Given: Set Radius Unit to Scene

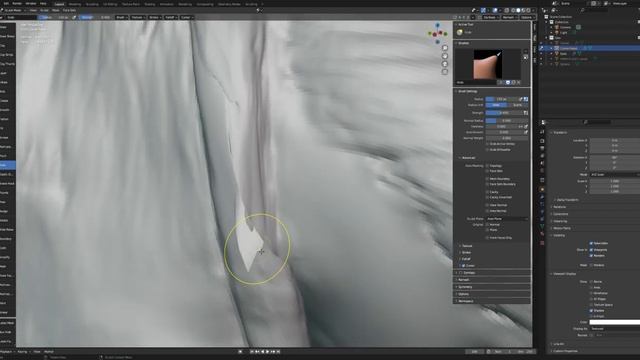Looking at the screenshot, I should [x=517, y=105].
